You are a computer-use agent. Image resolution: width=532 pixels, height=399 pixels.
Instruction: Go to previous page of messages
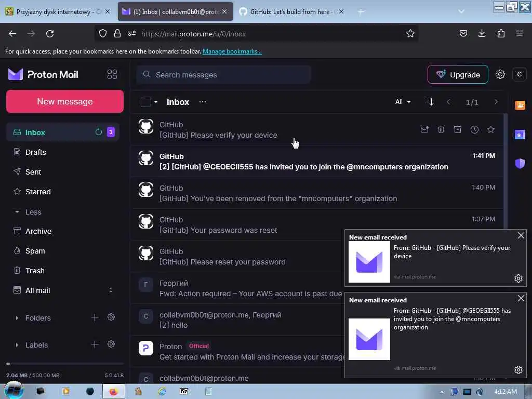click(x=448, y=102)
